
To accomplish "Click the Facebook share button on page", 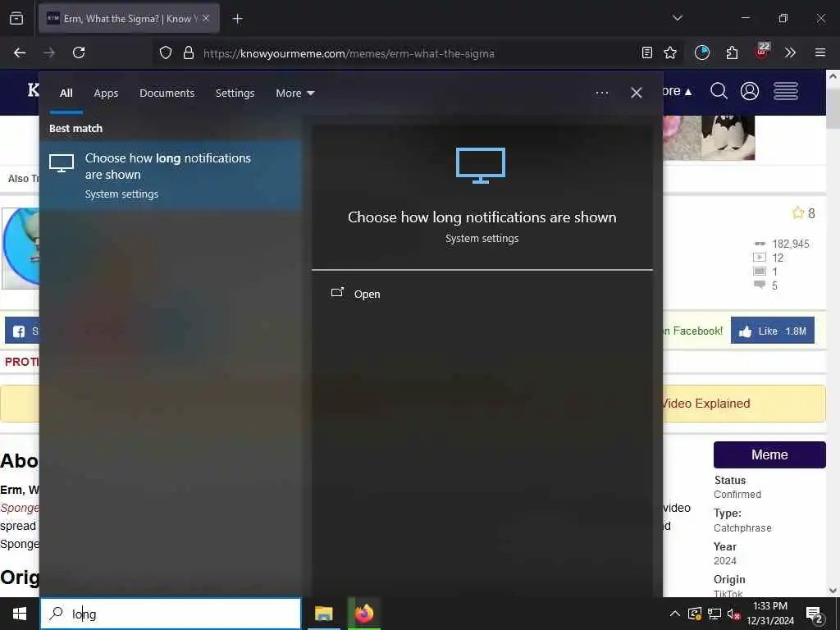I will click(22, 331).
